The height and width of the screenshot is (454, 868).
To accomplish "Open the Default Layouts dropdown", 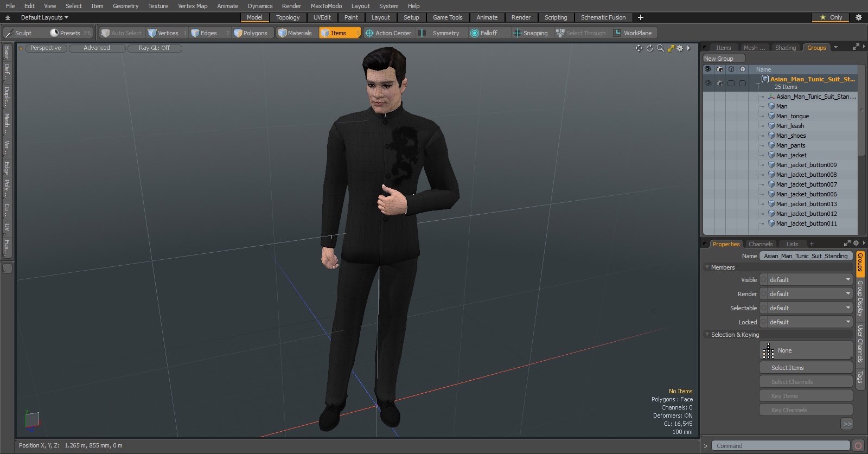I will click(44, 17).
